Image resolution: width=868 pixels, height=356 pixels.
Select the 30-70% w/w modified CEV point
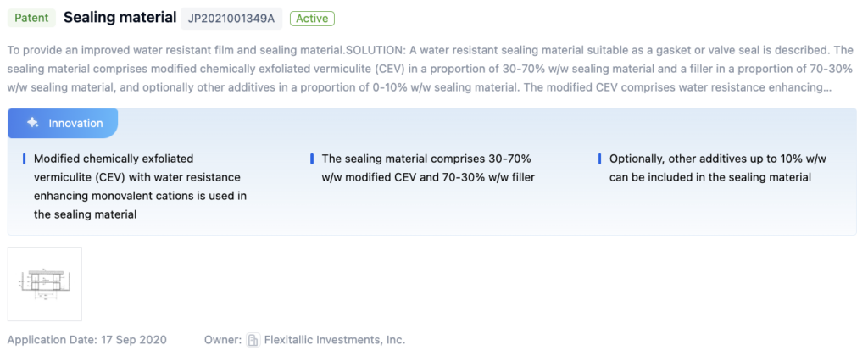click(428, 168)
